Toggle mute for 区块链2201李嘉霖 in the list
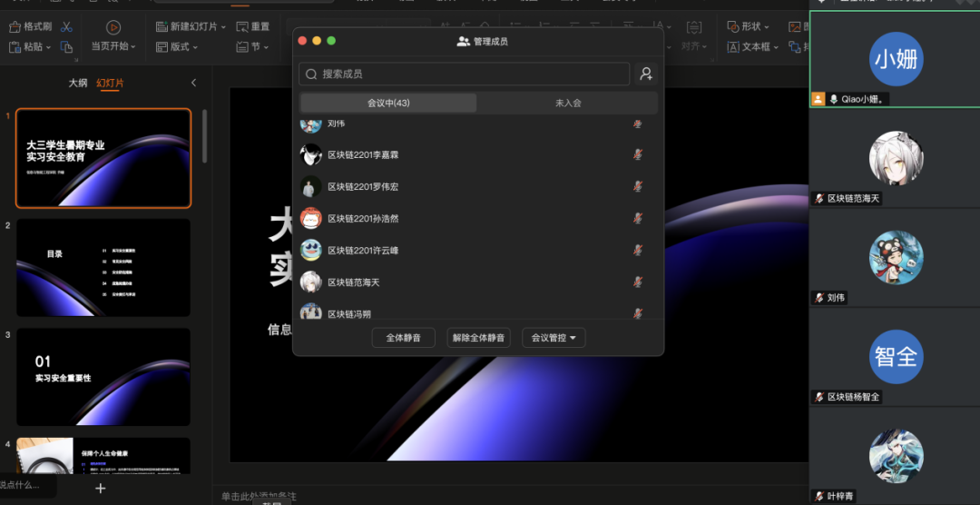 638,154
